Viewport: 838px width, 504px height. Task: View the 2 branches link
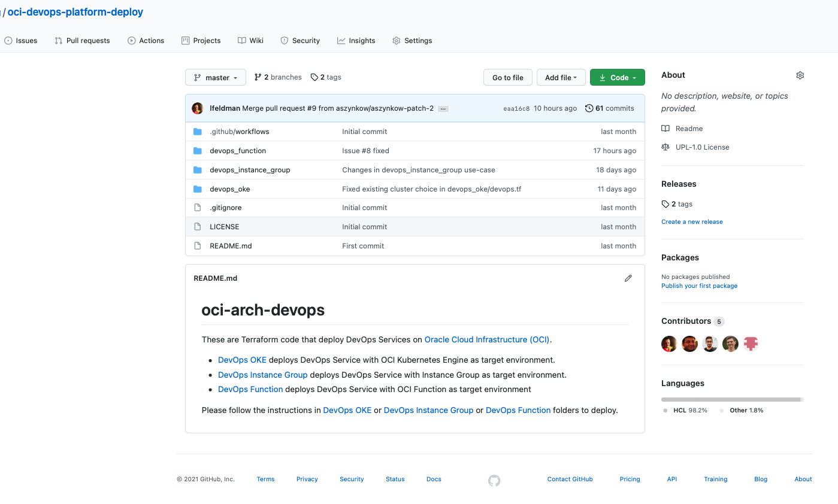(x=278, y=77)
